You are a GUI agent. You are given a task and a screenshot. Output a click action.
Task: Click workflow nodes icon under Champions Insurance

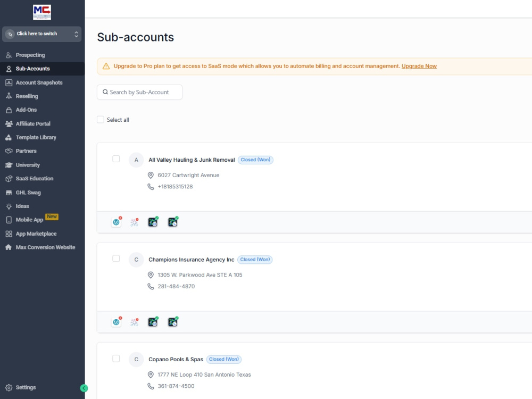[x=135, y=322]
